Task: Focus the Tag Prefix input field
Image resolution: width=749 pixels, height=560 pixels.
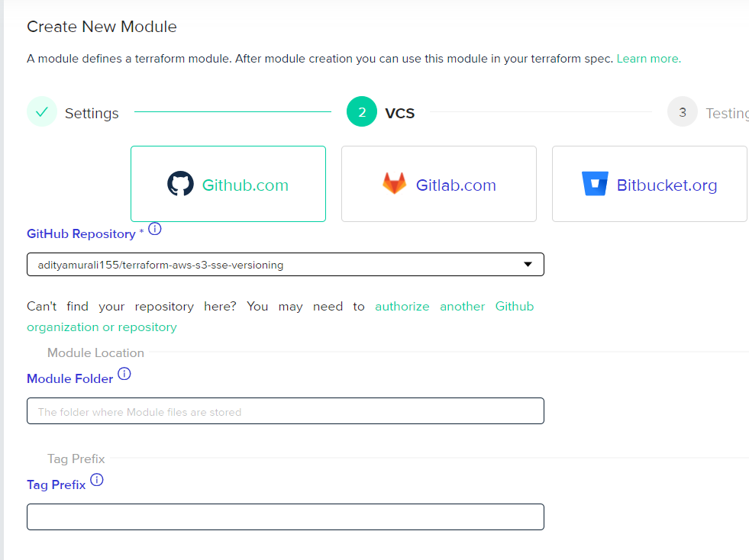Action: (286, 517)
